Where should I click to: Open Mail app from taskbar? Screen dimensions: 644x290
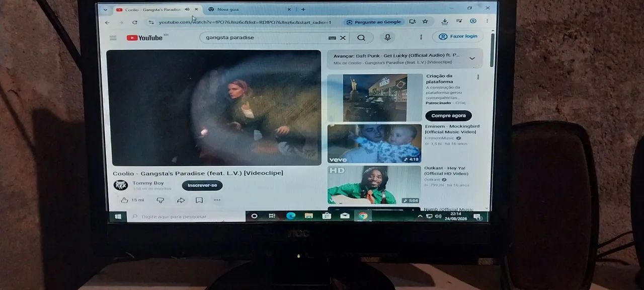pyautogui.click(x=345, y=216)
